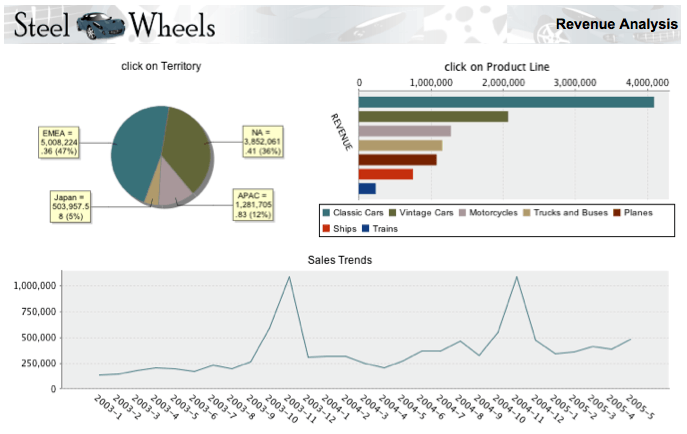Click the Trucks and Buses legend swatch
Viewport: 687px width, 434px height.
tap(527, 213)
